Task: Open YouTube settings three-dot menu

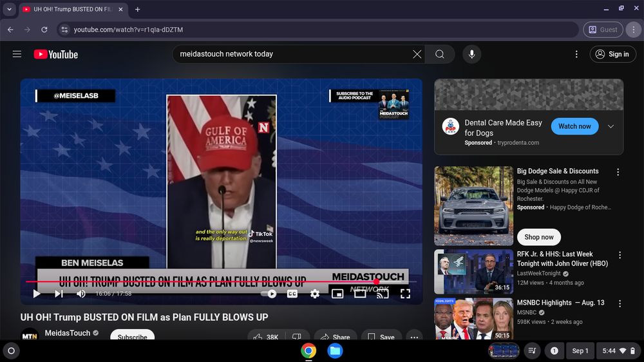Action: pyautogui.click(x=576, y=54)
